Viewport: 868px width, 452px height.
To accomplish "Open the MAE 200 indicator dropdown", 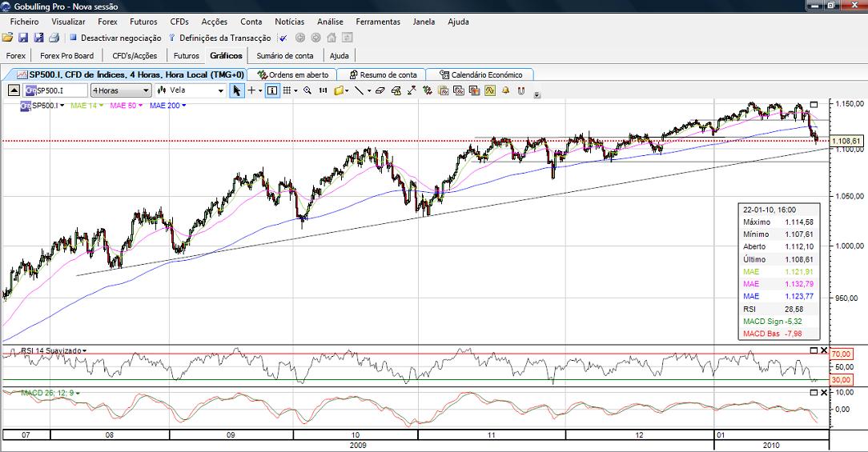I will pos(184,105).
